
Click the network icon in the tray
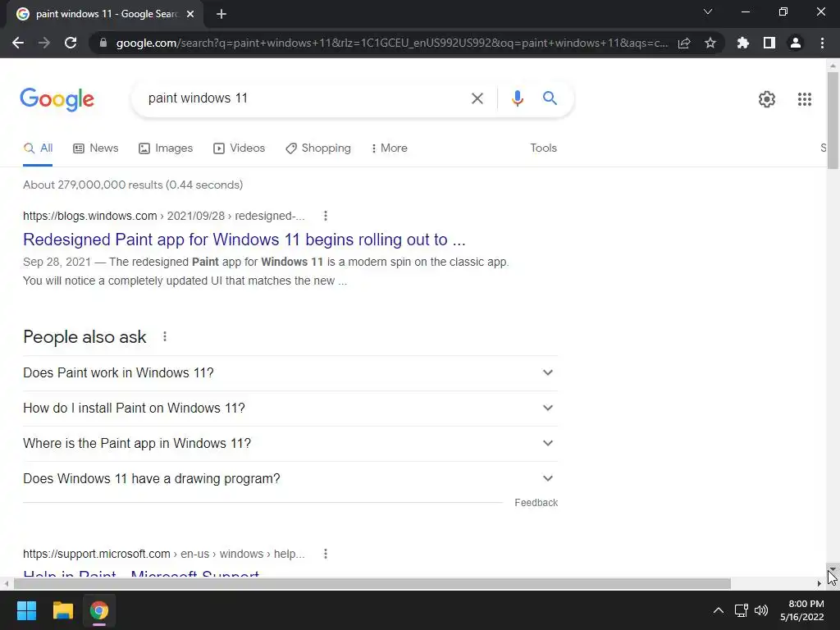[x=742, y=610]
